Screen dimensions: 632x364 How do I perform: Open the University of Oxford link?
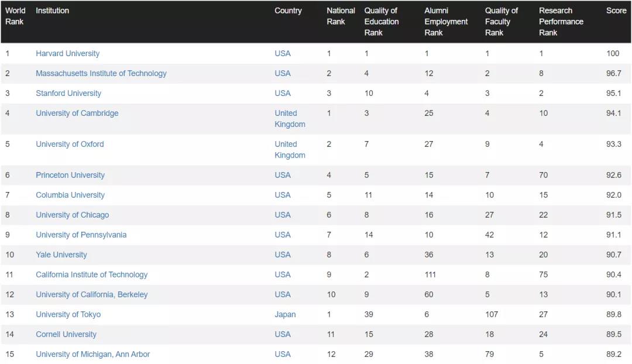[x=70, y=144]
